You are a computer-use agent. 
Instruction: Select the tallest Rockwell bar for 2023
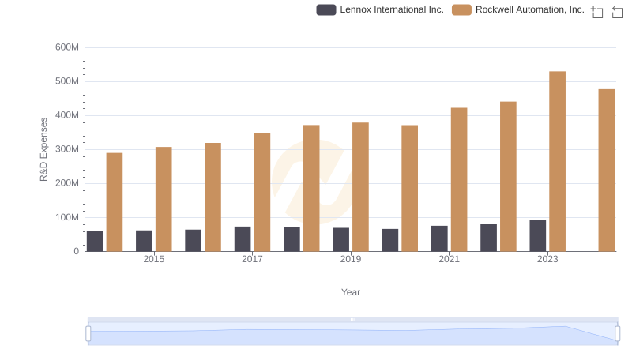(x=557, y=161)
